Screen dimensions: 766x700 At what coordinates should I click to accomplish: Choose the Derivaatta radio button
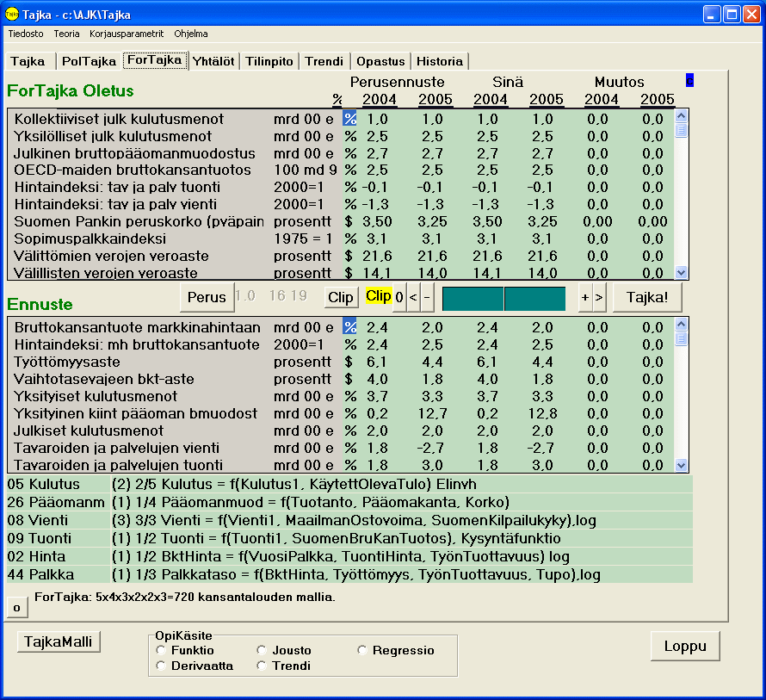pos(161,666)
